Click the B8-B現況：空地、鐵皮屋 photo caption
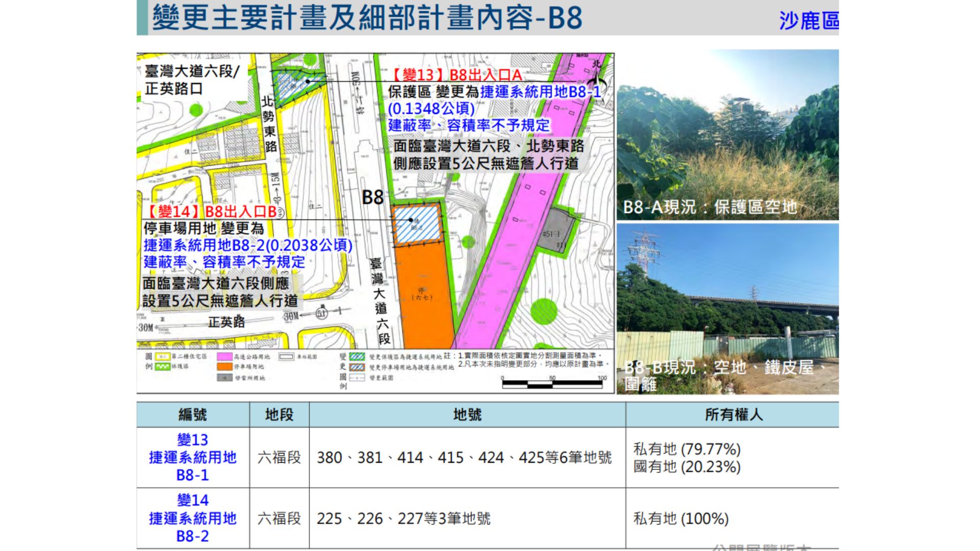The image size is (980, 551). [725, 375]
